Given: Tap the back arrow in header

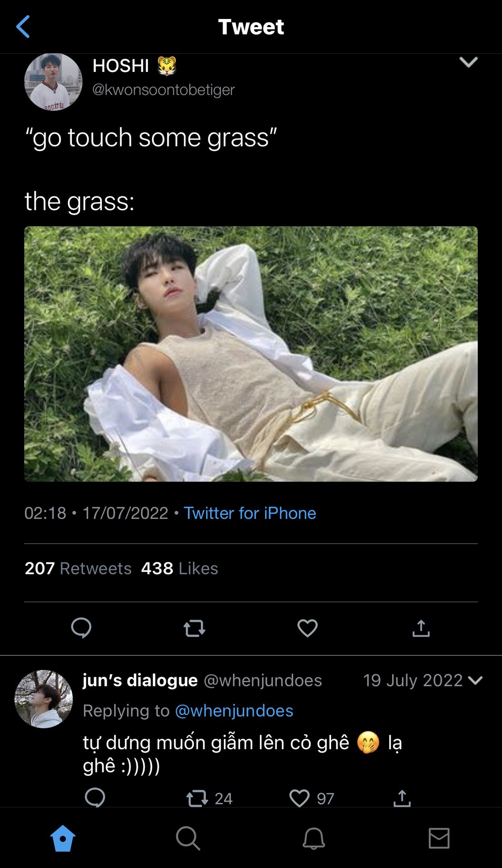Looking at the screenshot, I should pyautogui.click(x=23, y=27).
